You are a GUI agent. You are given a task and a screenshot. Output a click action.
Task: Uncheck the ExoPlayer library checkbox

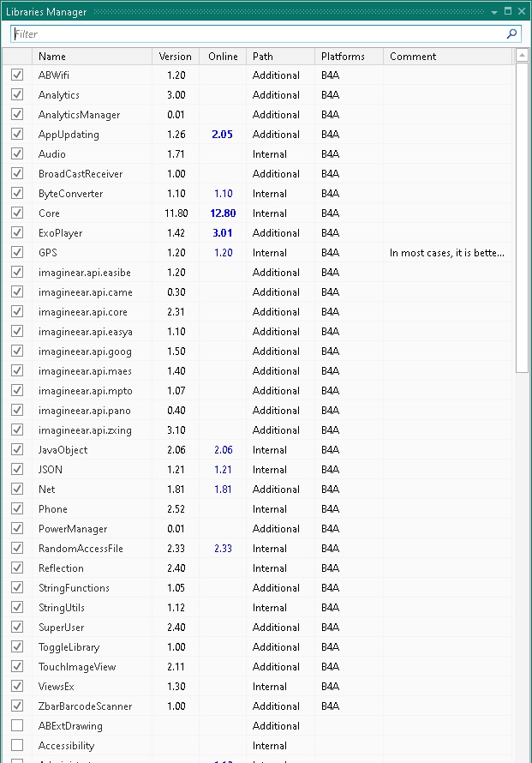click(x=17, y=232)
